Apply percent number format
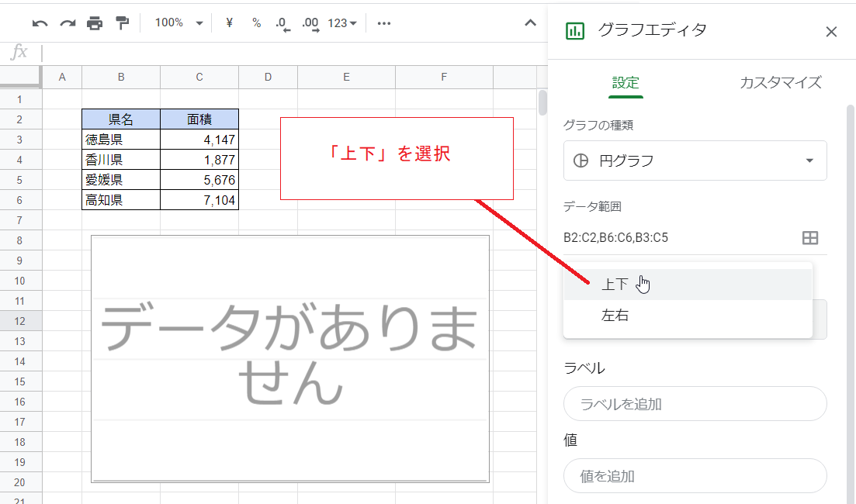This screenshot has width=856, height=504. pyautogui.click(x=257, y=23)
